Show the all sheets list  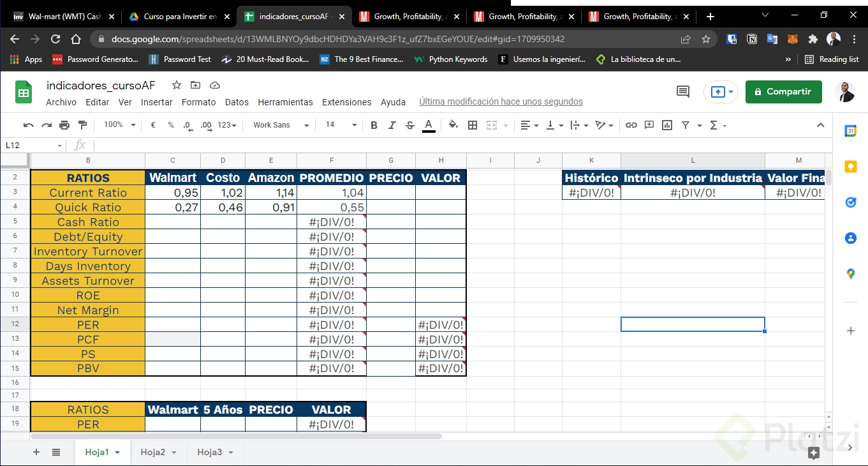coord(56,452)
